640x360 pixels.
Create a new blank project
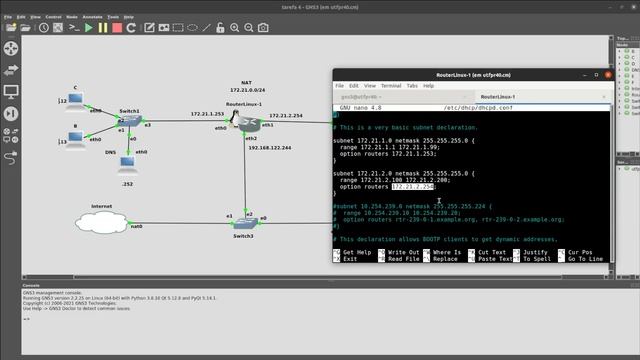point(11,27)
